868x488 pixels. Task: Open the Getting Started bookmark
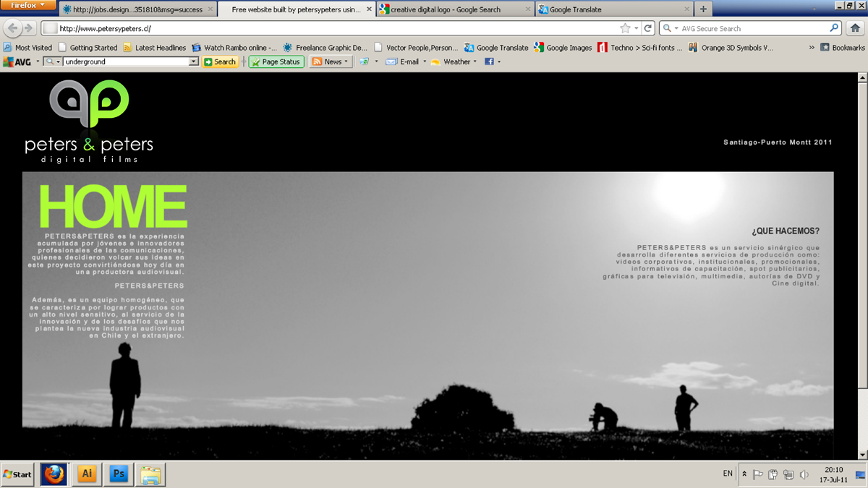click(88, 48)
